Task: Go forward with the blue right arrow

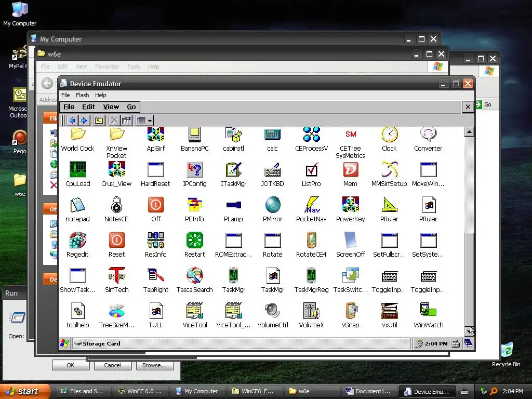Action: [x=84, y=121]
